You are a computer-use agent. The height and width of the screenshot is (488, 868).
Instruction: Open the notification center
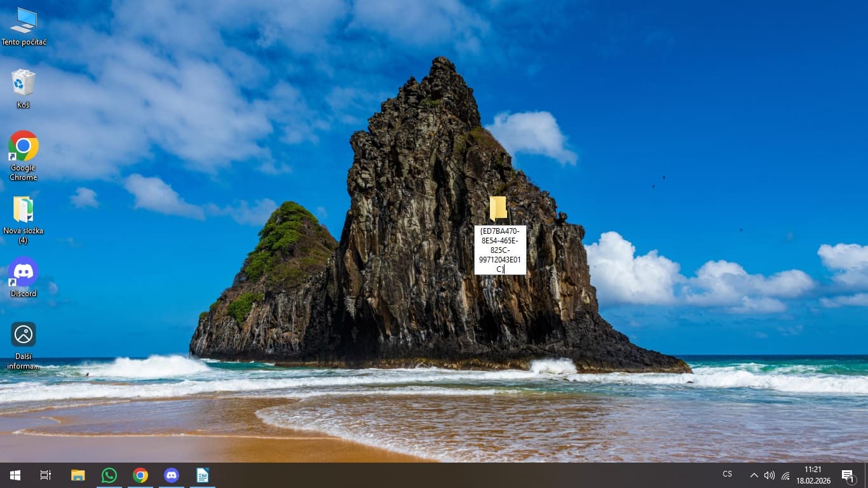pyautogui.click(x=848, y=475)
